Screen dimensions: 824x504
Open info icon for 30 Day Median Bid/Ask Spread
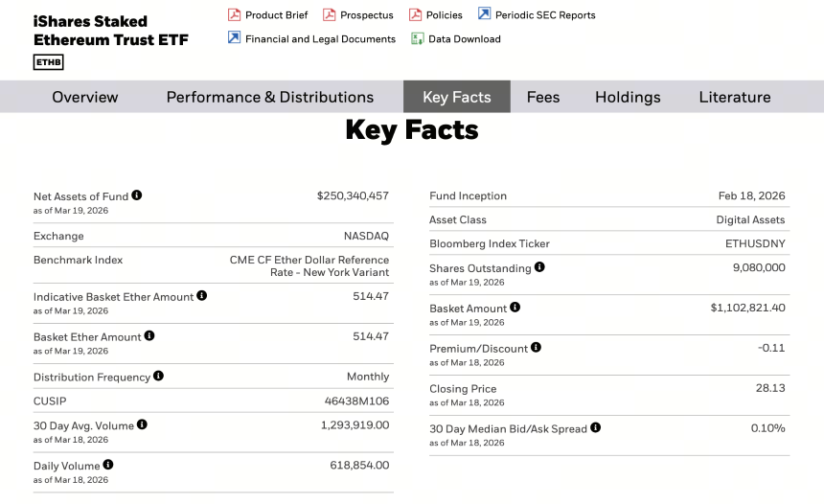click(x=595, y=427)
